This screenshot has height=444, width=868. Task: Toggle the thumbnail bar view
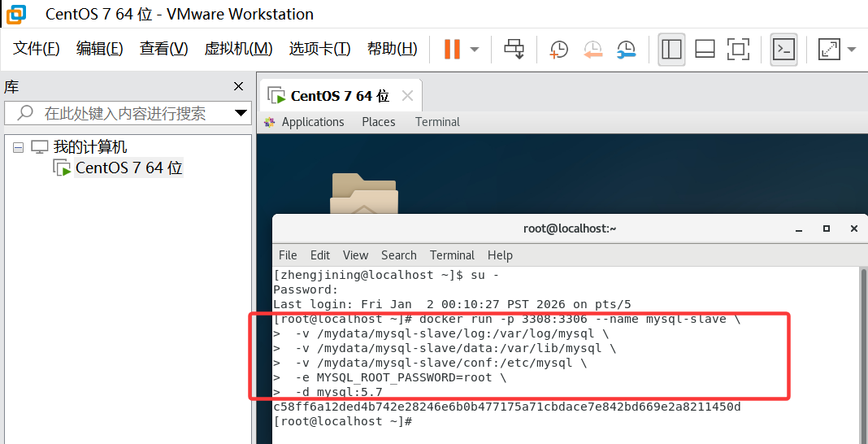tap(705, 50)
